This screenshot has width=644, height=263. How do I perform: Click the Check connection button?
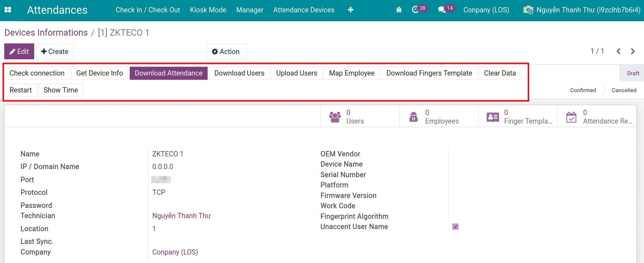pyautogui.click(x=37, y=73)
